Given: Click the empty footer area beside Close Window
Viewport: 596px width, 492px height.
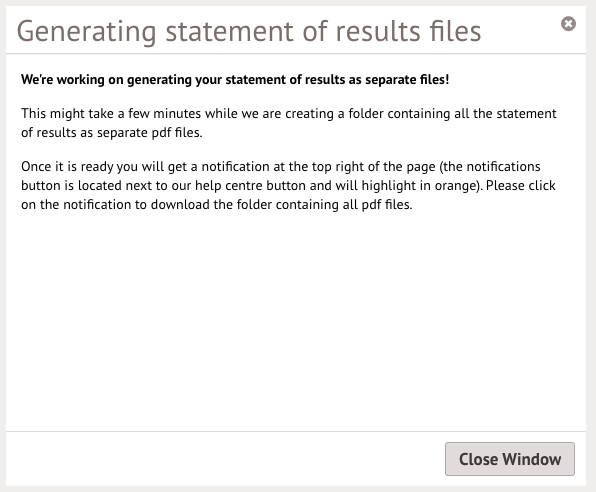Looking at the screenshot, I should coord(224,459).
